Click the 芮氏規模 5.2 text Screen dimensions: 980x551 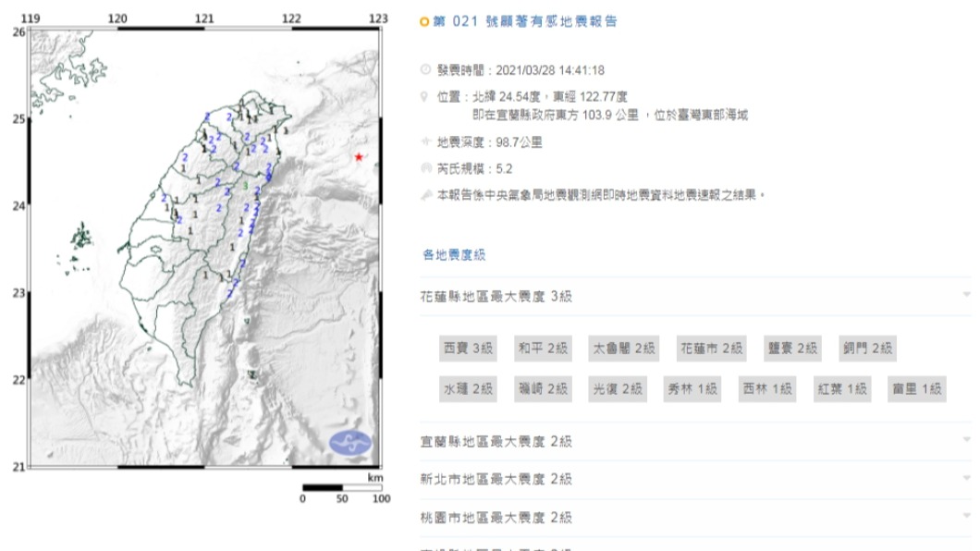(474, 168)
